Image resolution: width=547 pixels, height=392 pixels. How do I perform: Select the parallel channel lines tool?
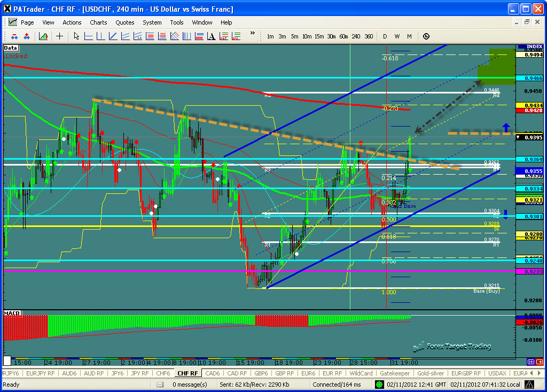(126, 36)
